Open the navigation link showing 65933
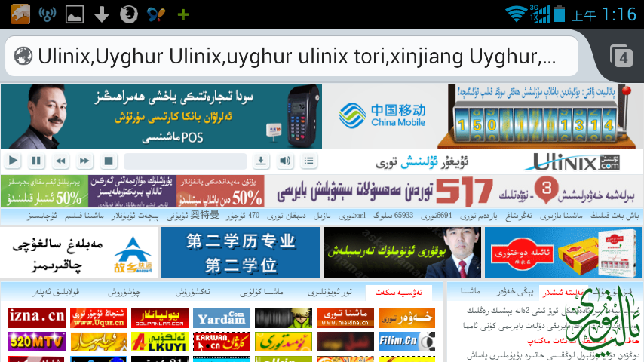 (x=394, y=215)
